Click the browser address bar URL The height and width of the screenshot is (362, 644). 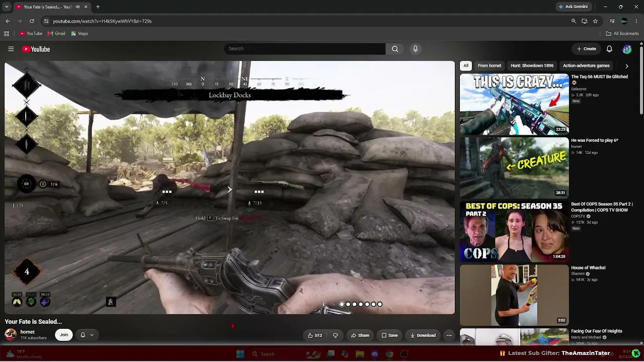pos(102,21)
